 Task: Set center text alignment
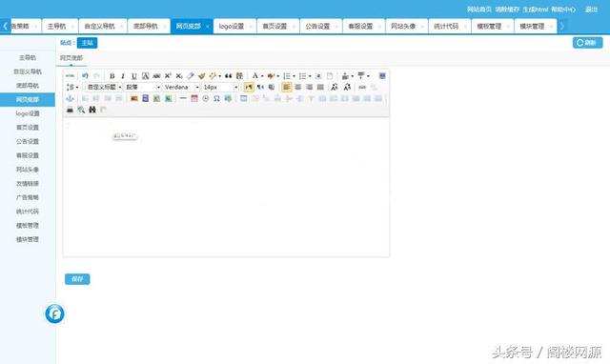pyautogui.click(x=298, y=87)
